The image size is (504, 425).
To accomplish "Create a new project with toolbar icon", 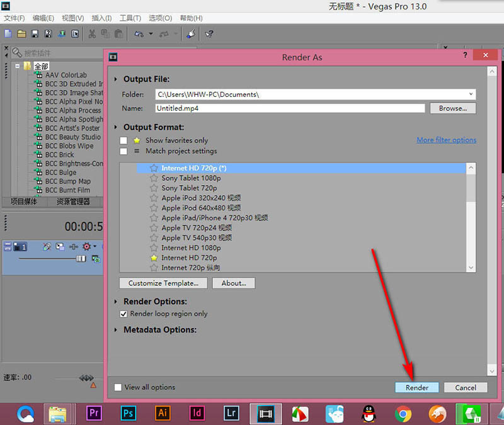I will click(8, 34).
